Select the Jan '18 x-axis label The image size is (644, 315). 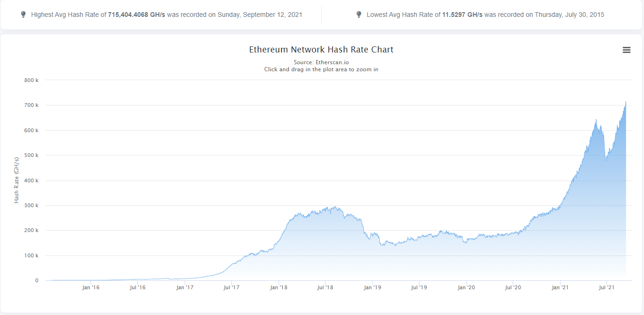(x=279, y=287)
